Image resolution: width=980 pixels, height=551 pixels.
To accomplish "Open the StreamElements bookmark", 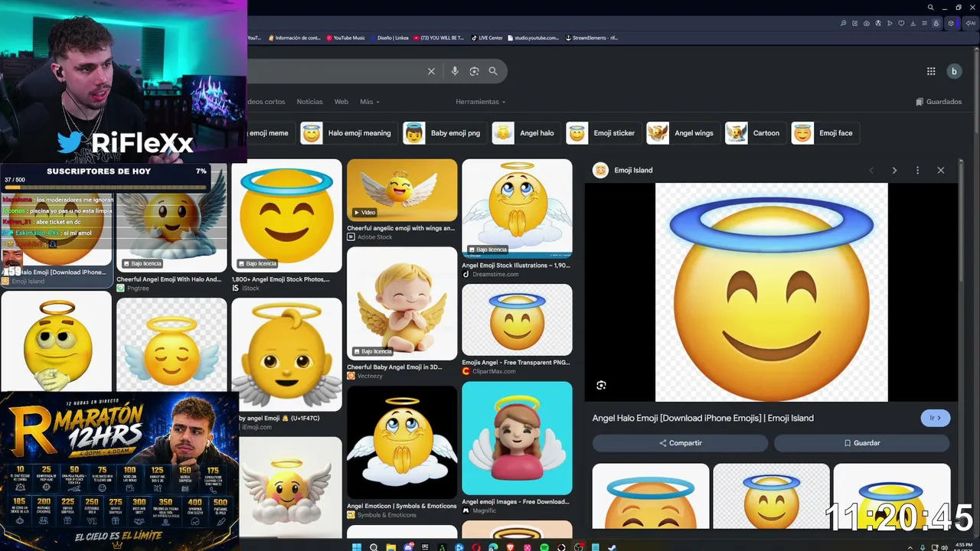I will 591,37.
